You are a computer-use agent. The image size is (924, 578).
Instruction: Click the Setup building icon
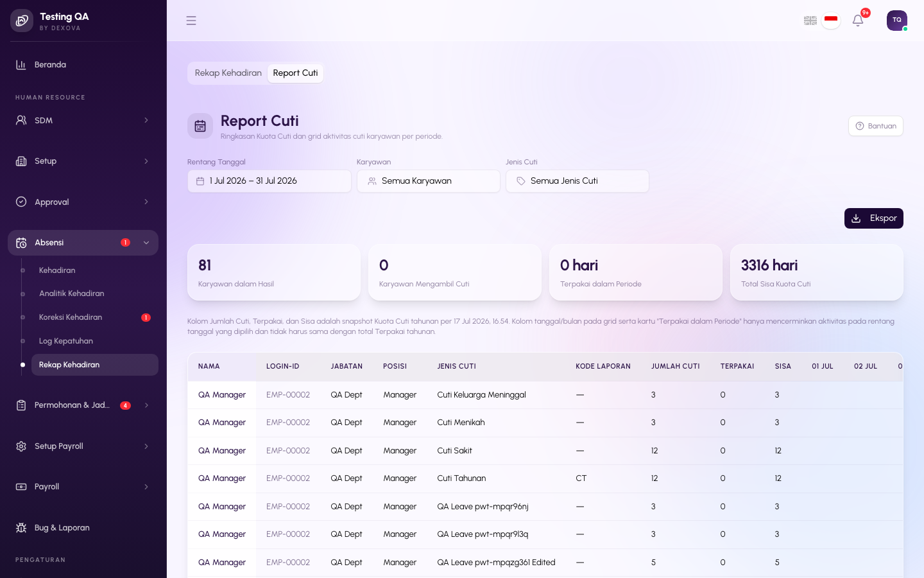[21, 161]
